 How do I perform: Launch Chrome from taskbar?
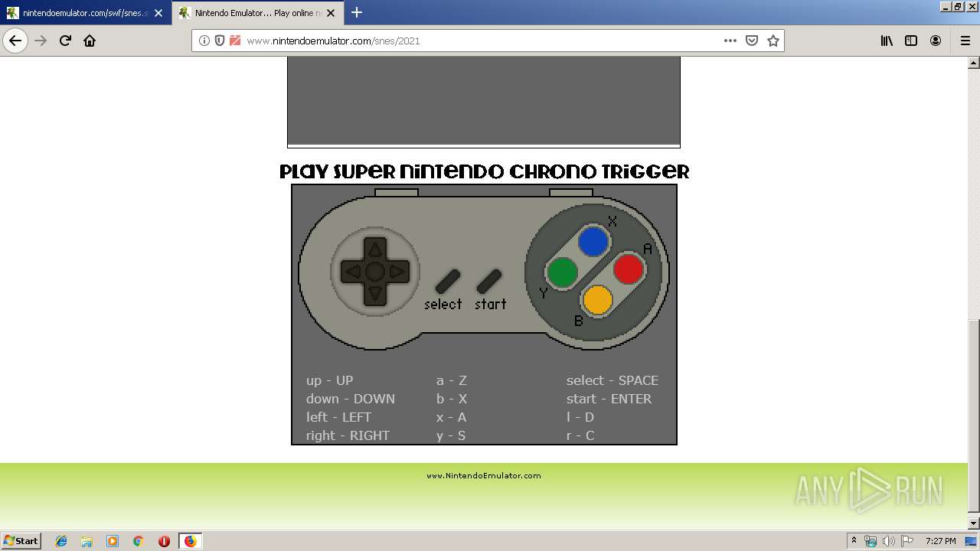(139, 541)
